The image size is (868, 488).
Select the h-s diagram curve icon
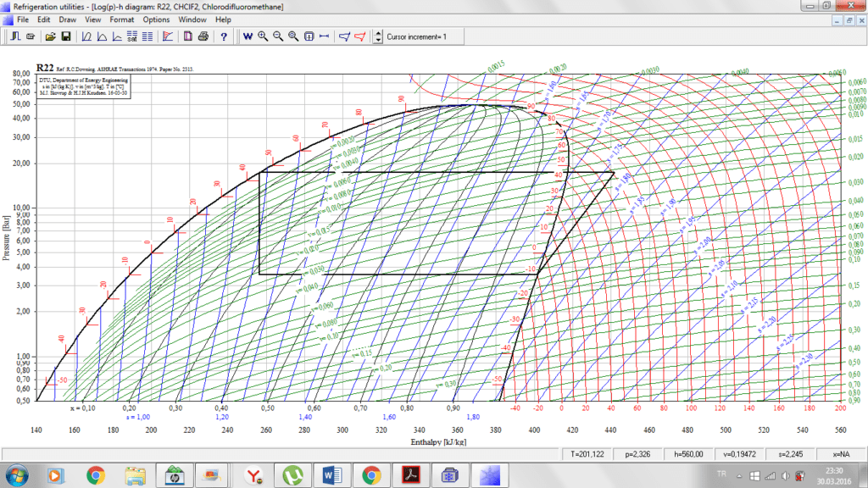(117, 36)
